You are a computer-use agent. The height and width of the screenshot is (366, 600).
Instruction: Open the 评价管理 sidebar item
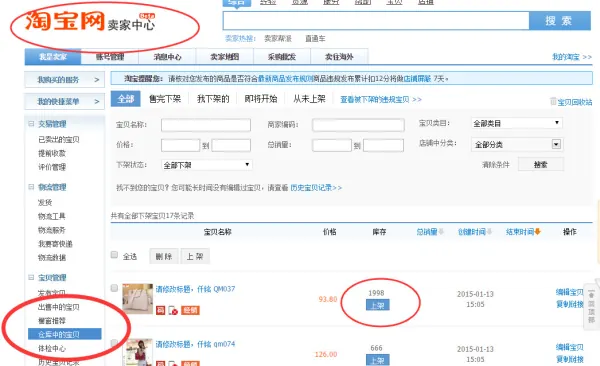tap(52, 167)
